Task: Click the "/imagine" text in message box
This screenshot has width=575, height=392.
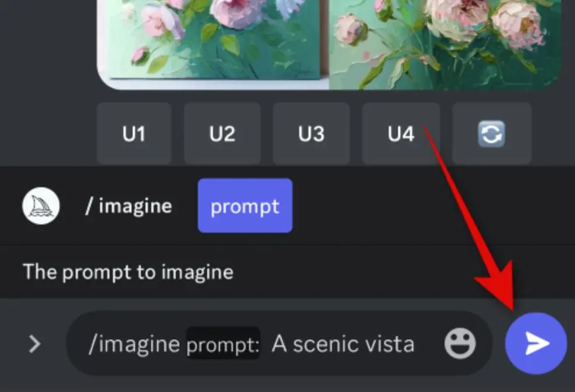Action: coord(134,345)
